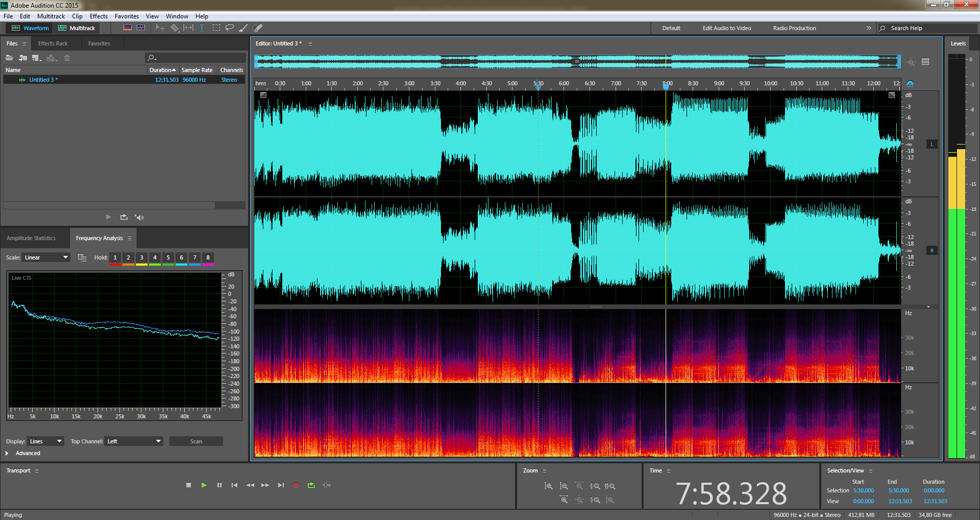The height and width of the screenshot is (520, 980).
Task: Pick the Spot Healing Brush tool
Action: pyautogui.click(x=258, y=28)
